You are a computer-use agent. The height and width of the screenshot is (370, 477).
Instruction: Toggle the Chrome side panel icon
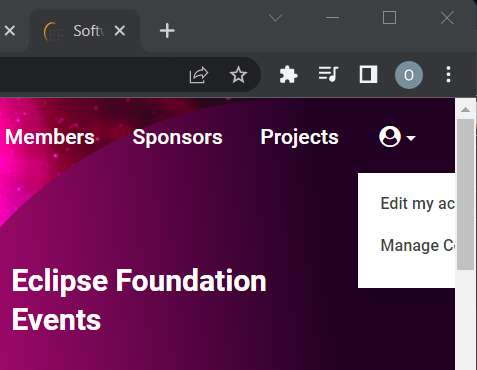coord(368,74)
